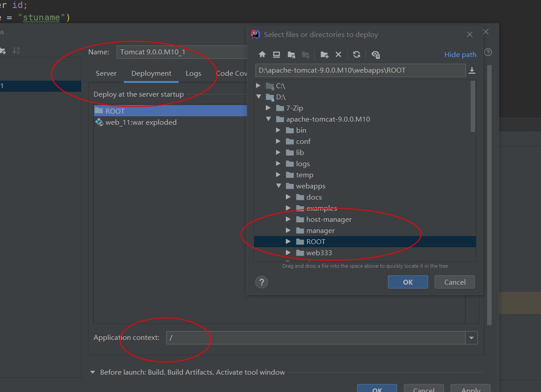Click Hide path link
Viewport: 541px width, 392px height.
460,54
